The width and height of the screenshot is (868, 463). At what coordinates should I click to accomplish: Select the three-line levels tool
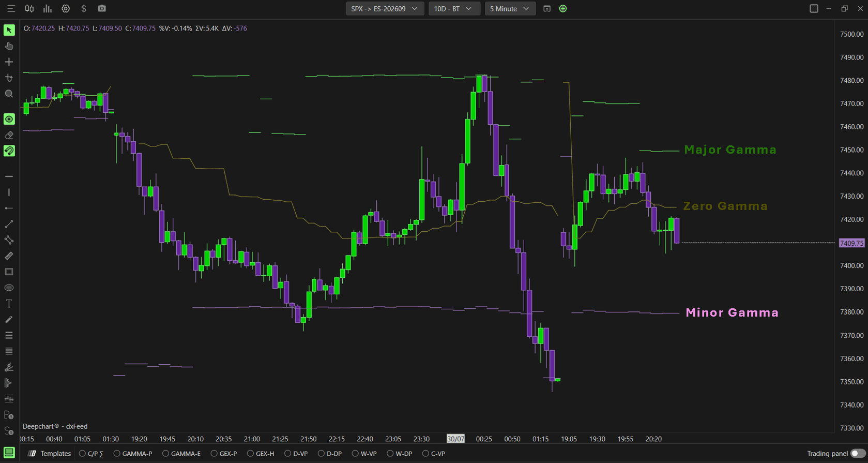click(x=9, y=336)
